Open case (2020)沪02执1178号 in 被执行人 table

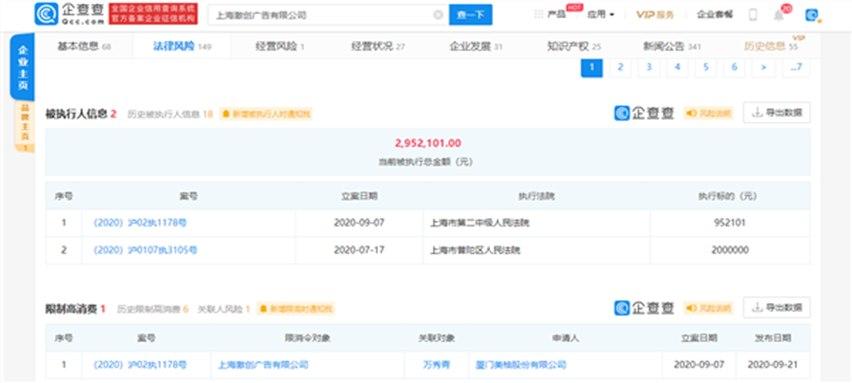pos(140,223)
